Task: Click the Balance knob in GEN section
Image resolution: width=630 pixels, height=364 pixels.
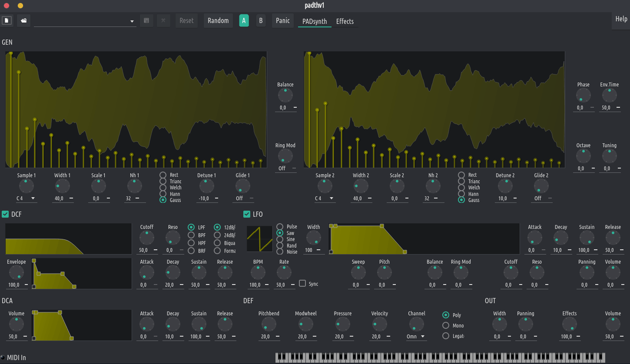Action: (x=285, y=95)
